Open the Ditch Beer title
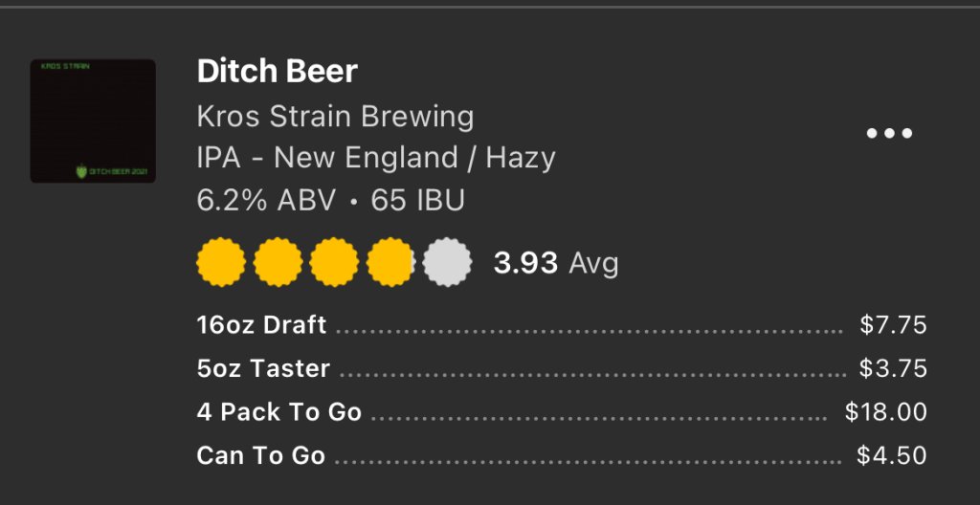Image resolution: width=980 pixels, height=505 pixels. [x=277, y=71]
